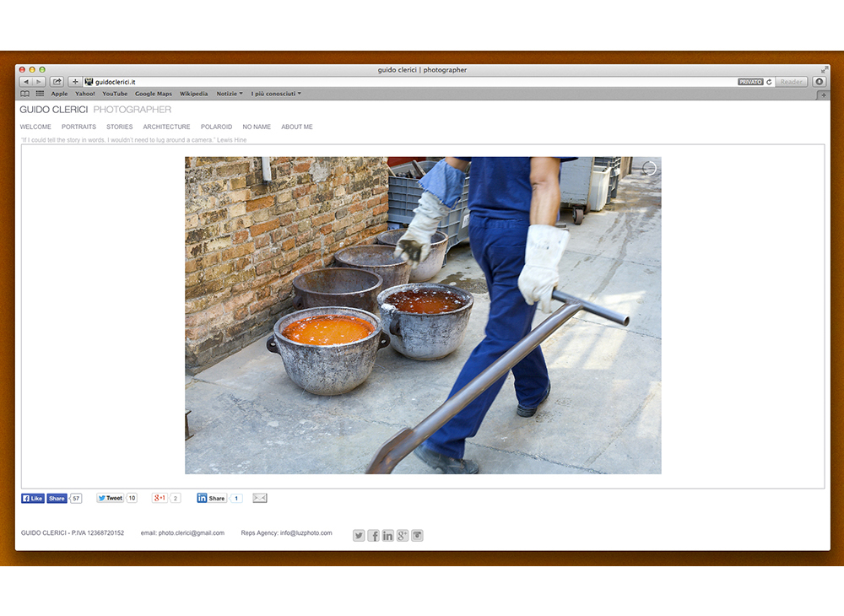Open the WELCOME page
This screenshot has width=844, height=616.
coord(35,127)
